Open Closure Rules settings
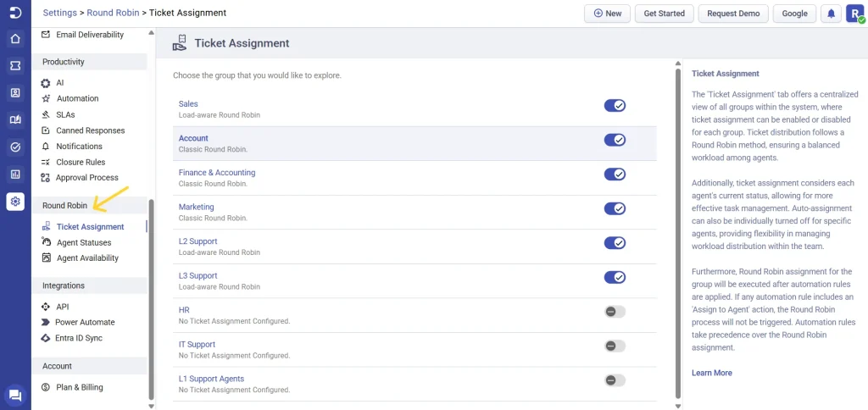 [81, 162]
